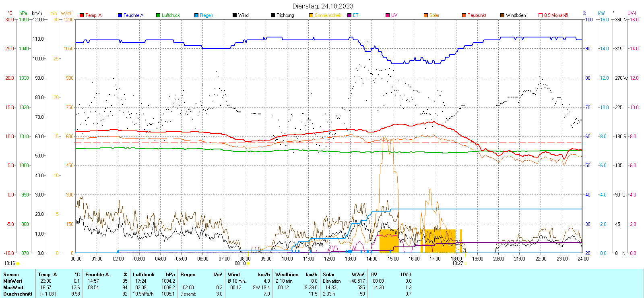Screen dimensions: 644x298
Task: Click the green Luftdruck legend square
Action: pyautogui.click(x=158, y=15)
